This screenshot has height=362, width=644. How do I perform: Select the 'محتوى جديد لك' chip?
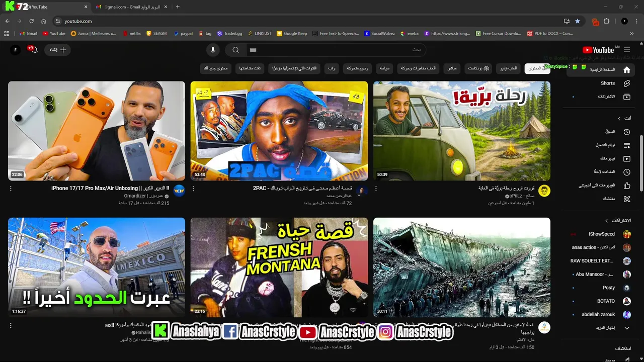coord(216,68)
